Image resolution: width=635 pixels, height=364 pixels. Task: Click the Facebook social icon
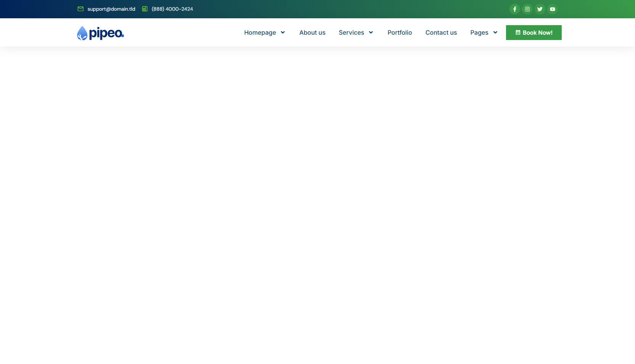(514, 9)
